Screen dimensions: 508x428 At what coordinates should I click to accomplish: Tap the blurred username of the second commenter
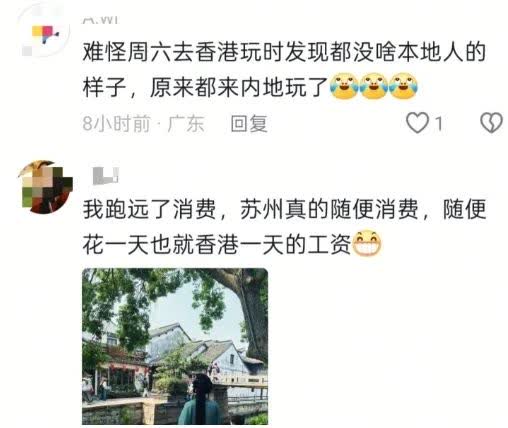(105, 176)
